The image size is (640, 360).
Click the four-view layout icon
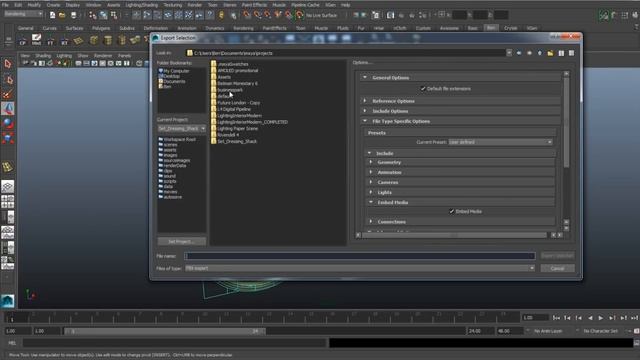8,202
